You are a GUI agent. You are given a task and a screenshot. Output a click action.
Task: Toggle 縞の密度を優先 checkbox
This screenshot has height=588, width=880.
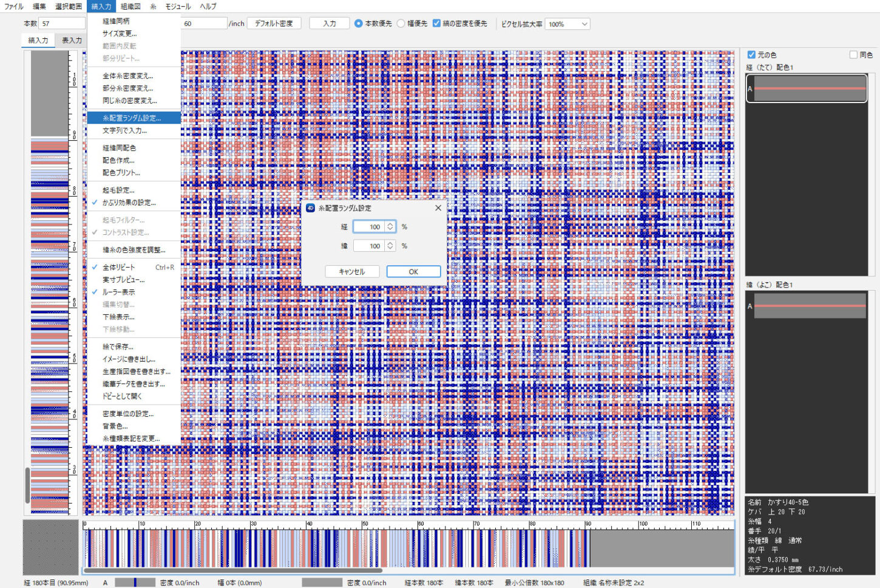click(436, 24)
